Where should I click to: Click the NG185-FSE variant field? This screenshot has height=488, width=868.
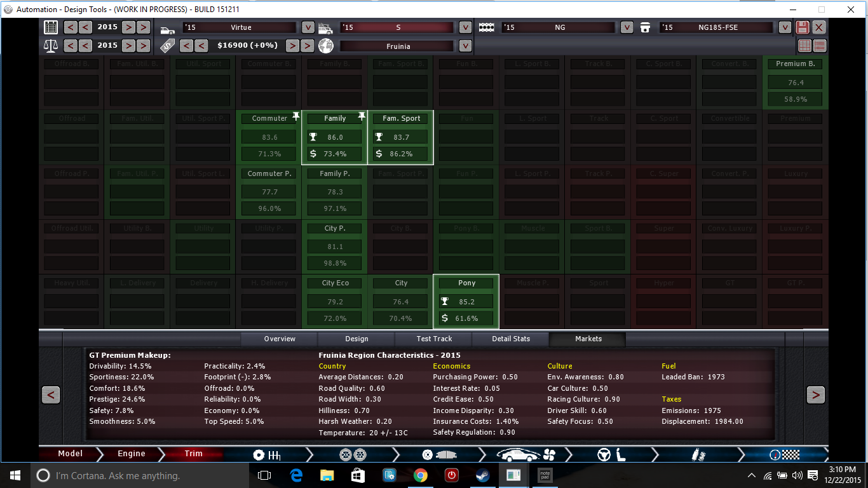(x=717, y=27)
